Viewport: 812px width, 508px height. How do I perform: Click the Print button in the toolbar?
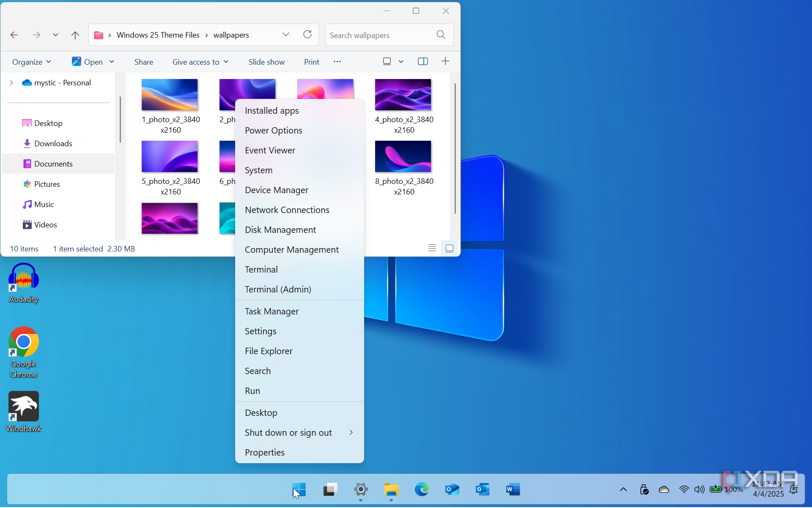tap(311, 61)
